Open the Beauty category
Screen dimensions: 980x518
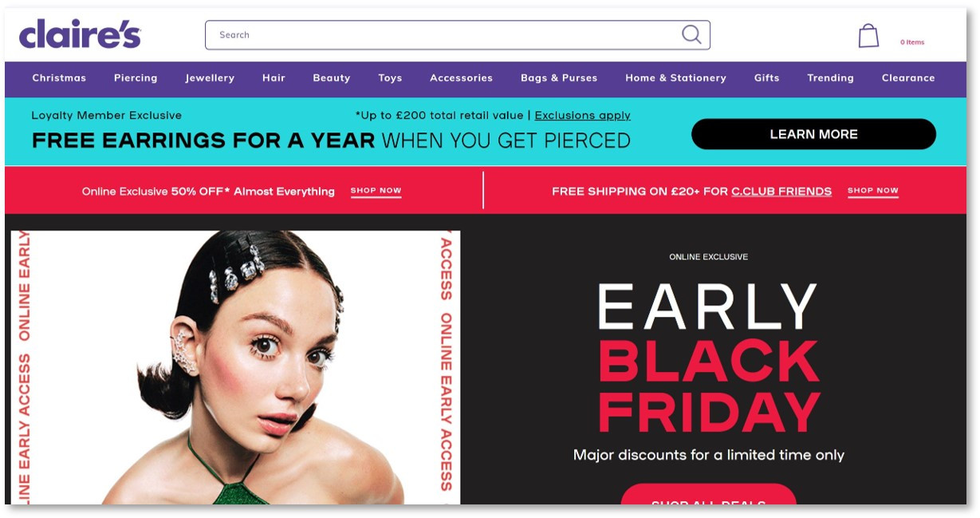pyautogui.click(x=332, y=78)
